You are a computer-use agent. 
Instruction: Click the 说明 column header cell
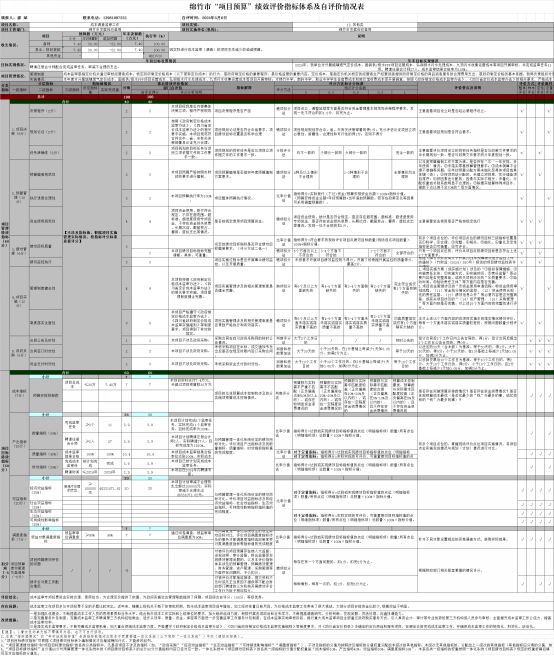coord(361,36)
